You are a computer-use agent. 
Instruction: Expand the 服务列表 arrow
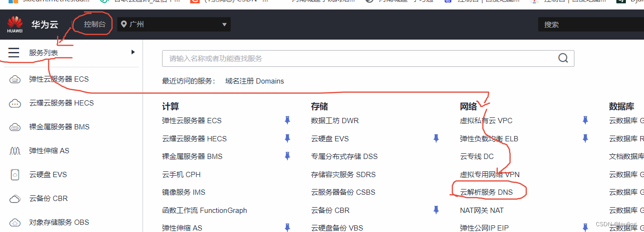(x=133, y=52)
